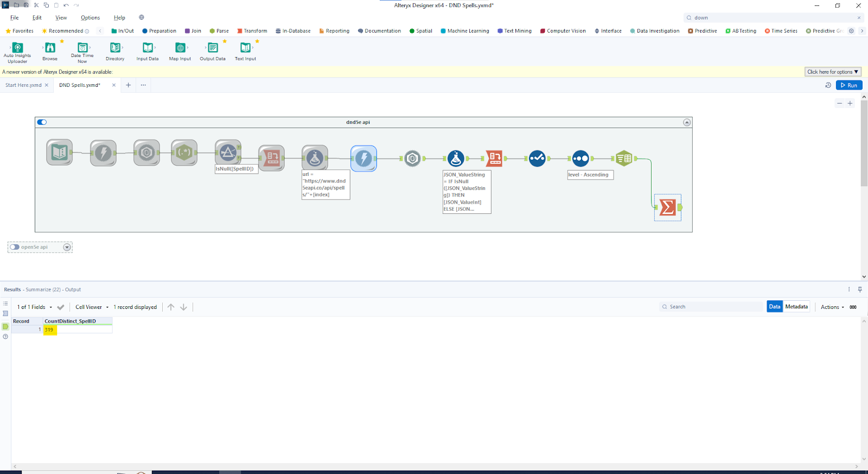Open the Cell Viewer dropdown

click(x=92, y=307)
